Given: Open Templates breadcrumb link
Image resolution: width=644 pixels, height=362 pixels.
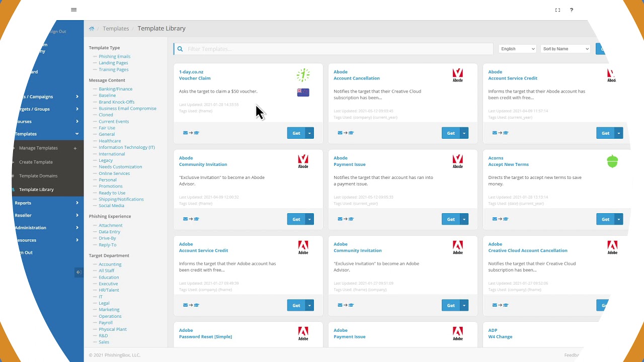Looking at the screenshot, I should 116,29.
